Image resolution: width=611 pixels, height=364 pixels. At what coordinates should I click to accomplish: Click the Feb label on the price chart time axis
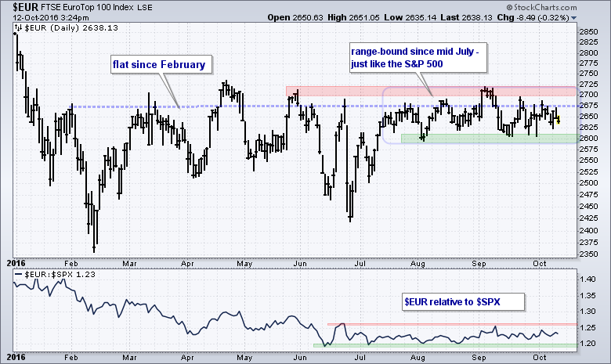coord(71,264)
